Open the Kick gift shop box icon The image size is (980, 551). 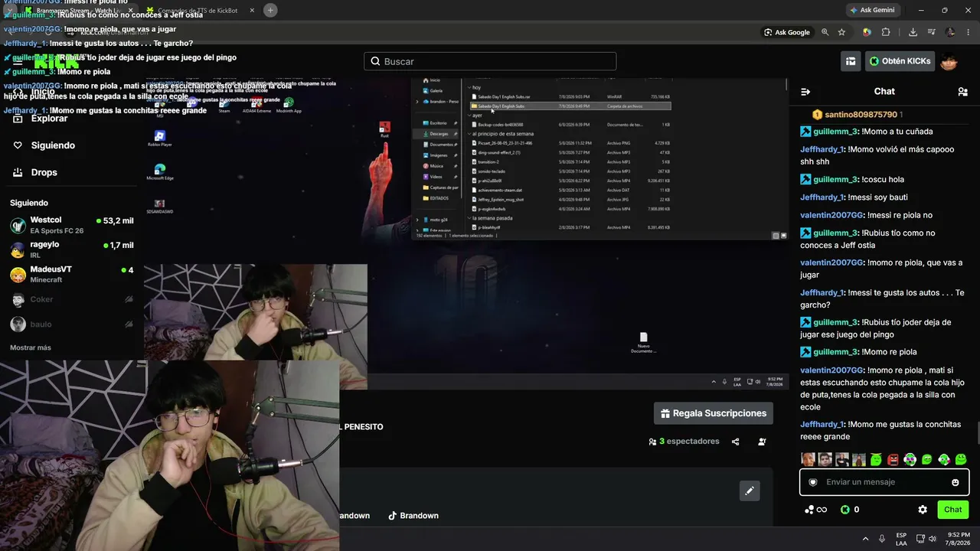851,61
